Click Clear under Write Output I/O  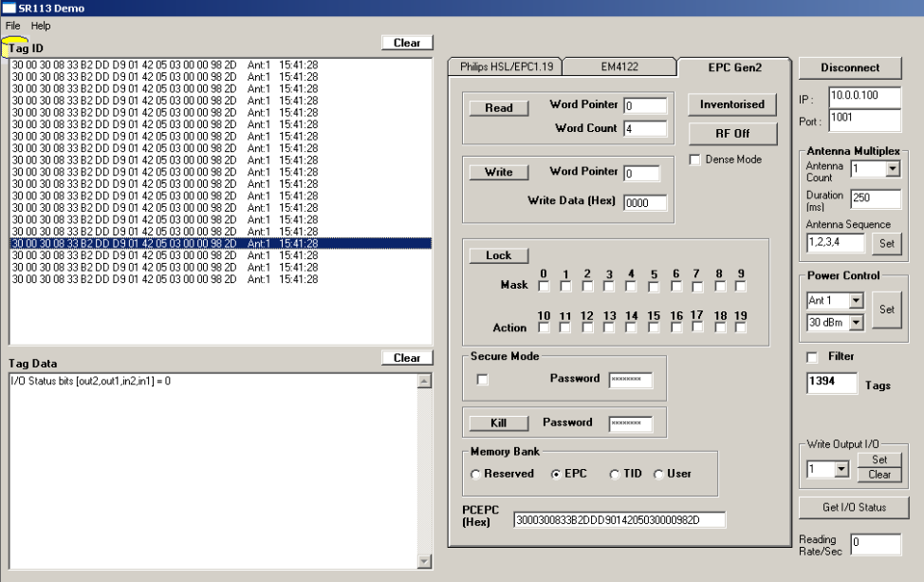coord(879,475)
